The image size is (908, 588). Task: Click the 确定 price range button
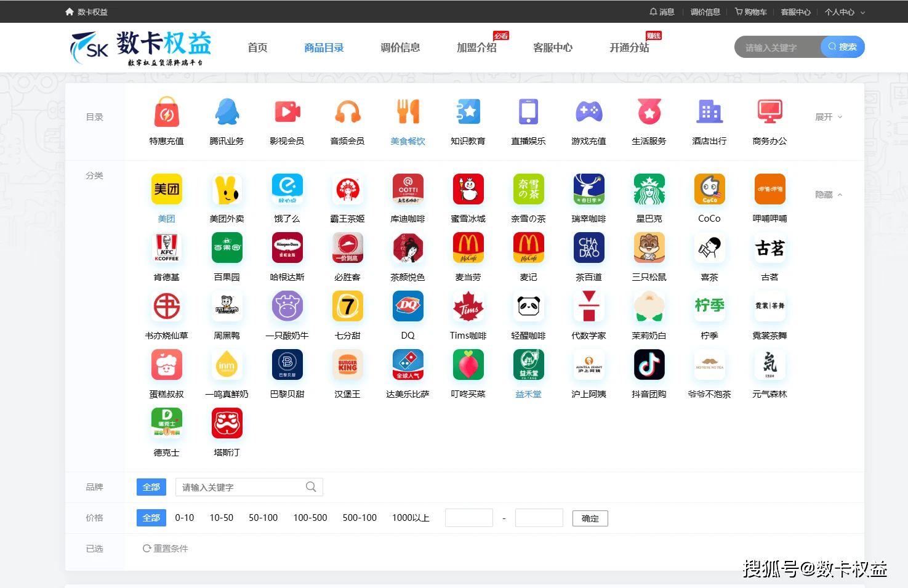click(x=590, y=518)
